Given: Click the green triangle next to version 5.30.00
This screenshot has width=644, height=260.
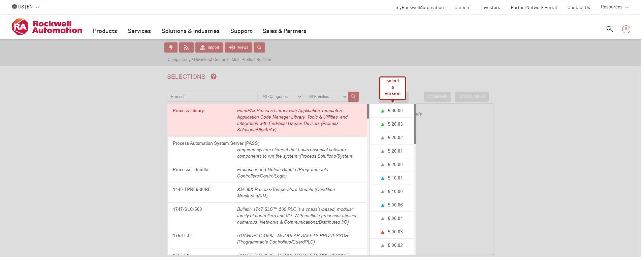Looking at the screenshot, I should click(x=383, y=111).
